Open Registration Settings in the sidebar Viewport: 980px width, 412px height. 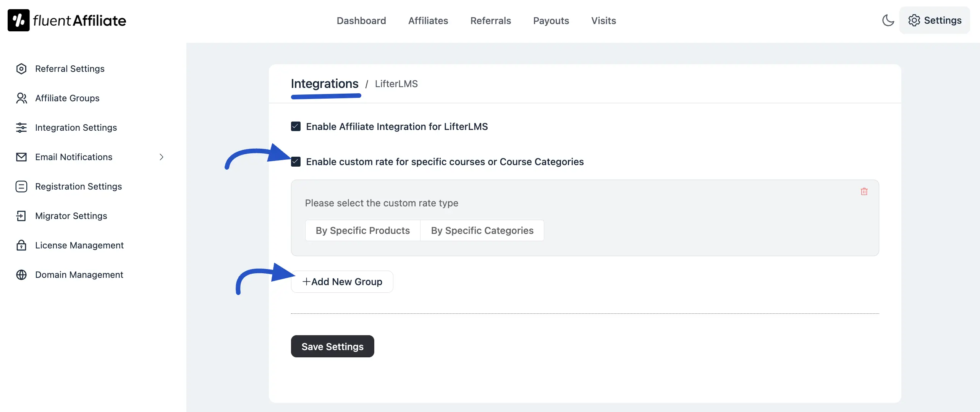click(78, 187)
